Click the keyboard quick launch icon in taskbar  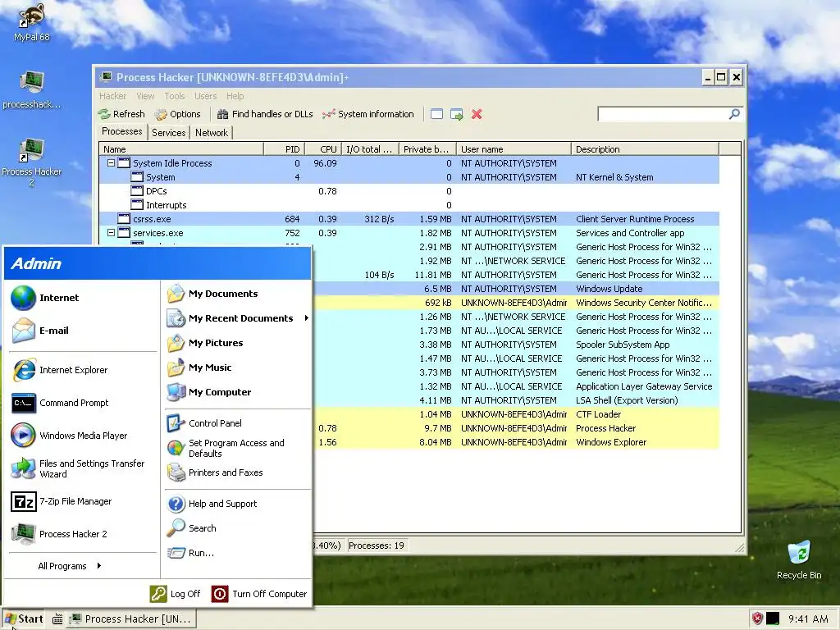point(57,619)
